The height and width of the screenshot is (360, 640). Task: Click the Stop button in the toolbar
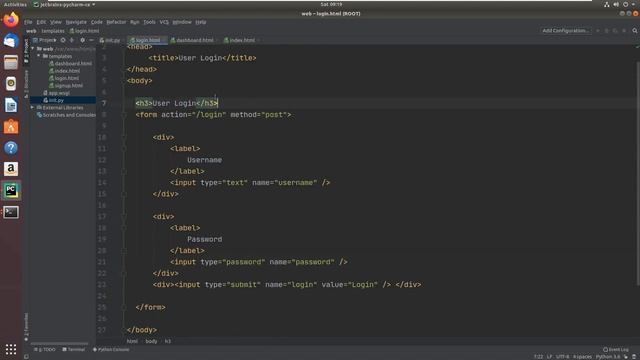[624, 31]
